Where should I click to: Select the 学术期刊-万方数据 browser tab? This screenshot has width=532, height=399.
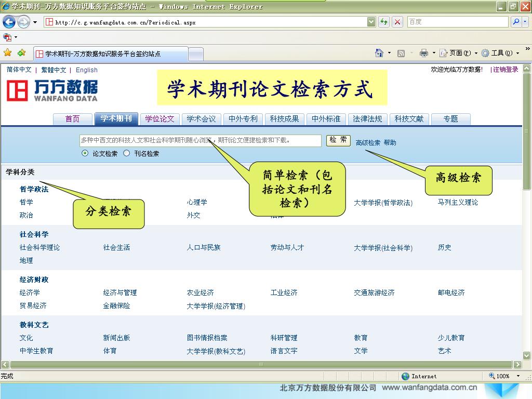point(111,54)
